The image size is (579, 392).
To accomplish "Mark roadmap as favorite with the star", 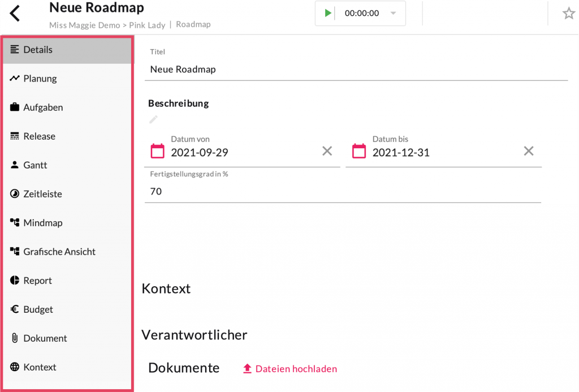I will [x=568, y=14].
